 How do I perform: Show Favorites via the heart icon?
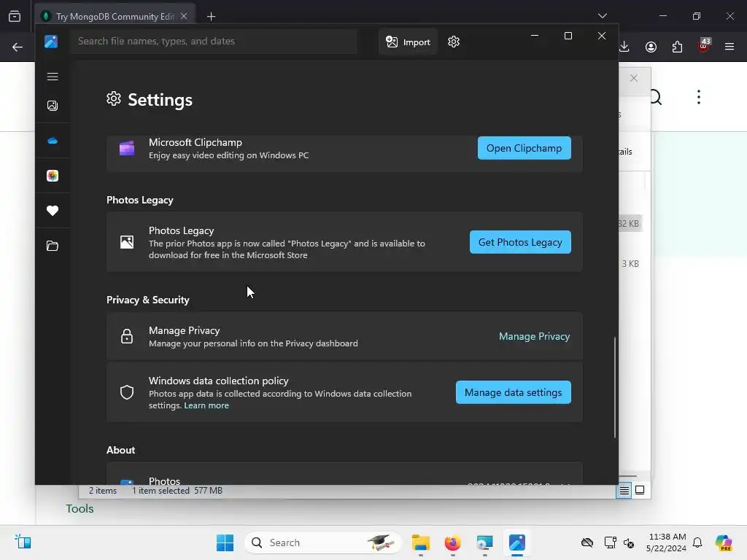[x=53, y=211]
